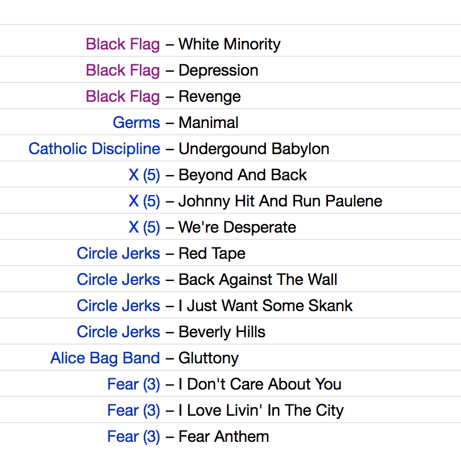
Task: Click Black Flag artist link for Depression
Action: coord(123,71)
